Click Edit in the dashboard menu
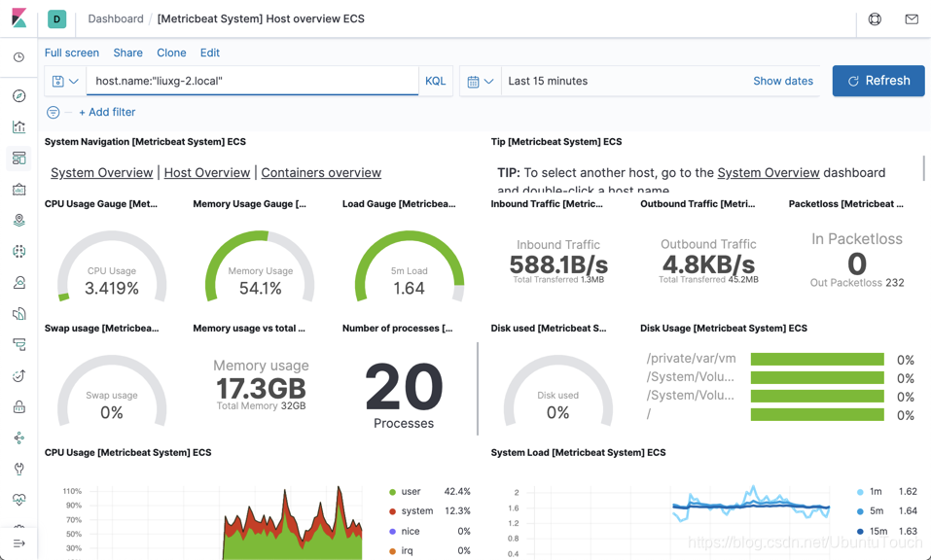This screenshot has height=560, width=931. (x=210, y=52)
